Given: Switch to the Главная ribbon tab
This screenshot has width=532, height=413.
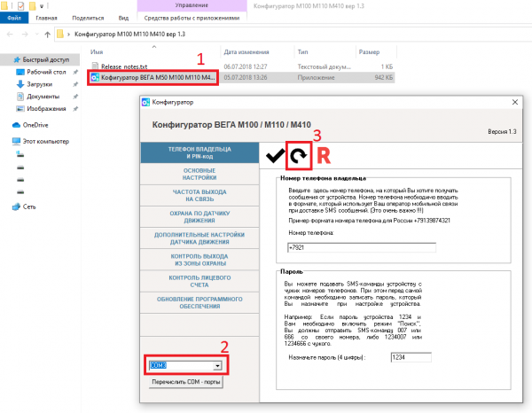Looking at the screenshot, I should [x=46, y=18].
